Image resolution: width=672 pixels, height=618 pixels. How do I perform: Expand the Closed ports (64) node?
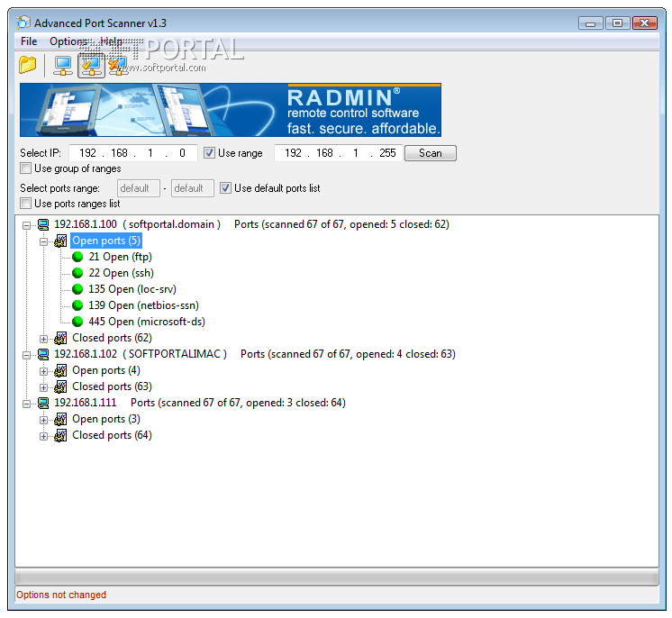tap(44, 436)
